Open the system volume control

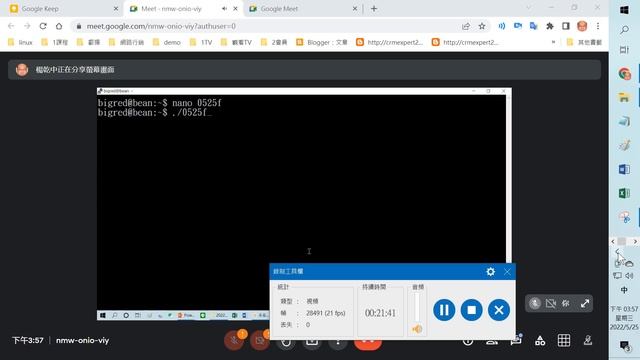click(629, 276)
